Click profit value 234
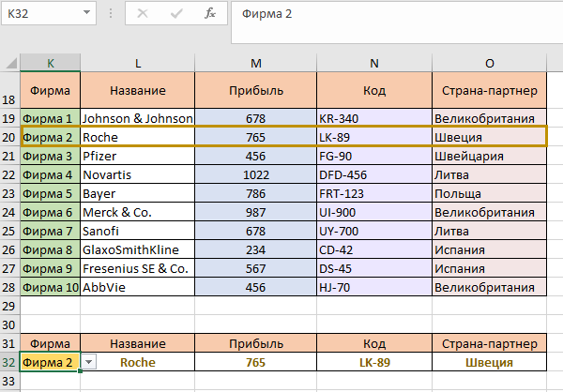 (255, 249)
